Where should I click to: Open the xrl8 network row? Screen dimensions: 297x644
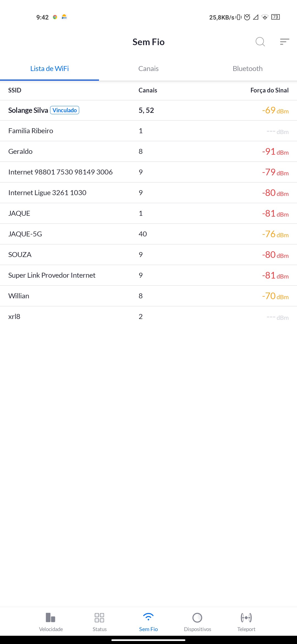pos(14,316)
